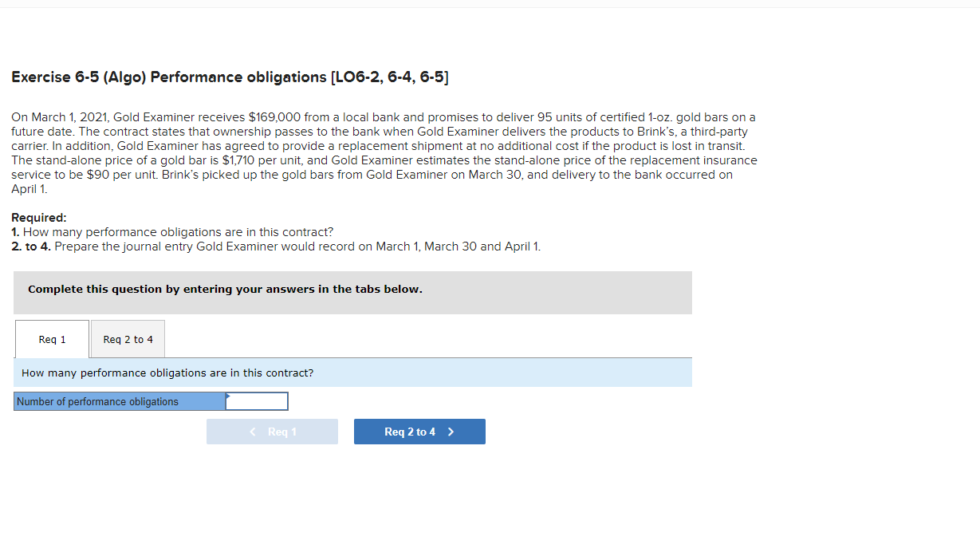Click the left chevron on the Req 1 button
The height and width of the screenshot is (560, 980).
(x=251, y=432)
